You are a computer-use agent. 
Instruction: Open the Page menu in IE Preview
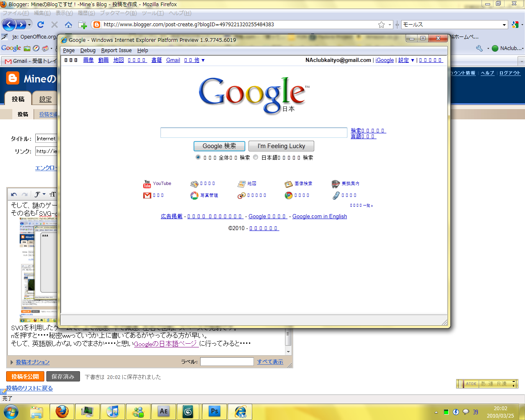pyautogui.click(x=69, y=50)
